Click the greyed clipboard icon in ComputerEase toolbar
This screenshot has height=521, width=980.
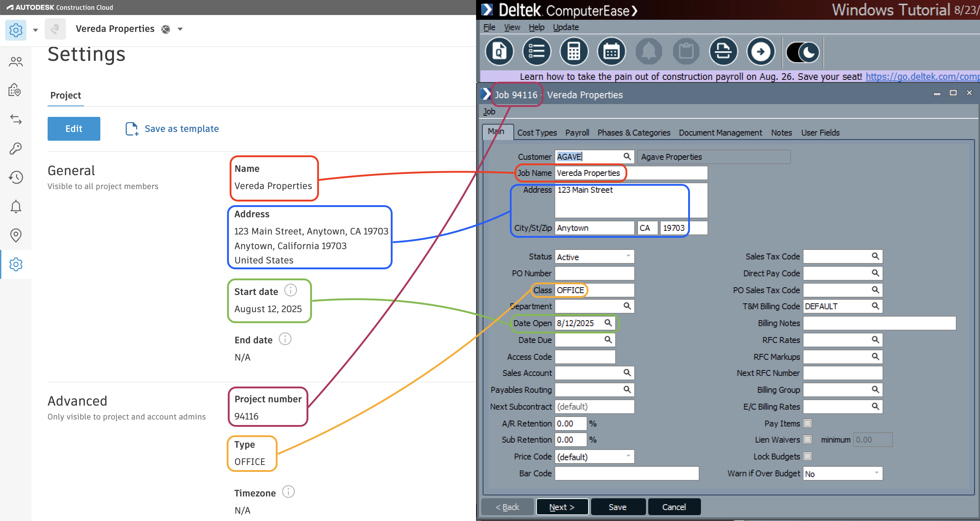(x=686, y=51)
